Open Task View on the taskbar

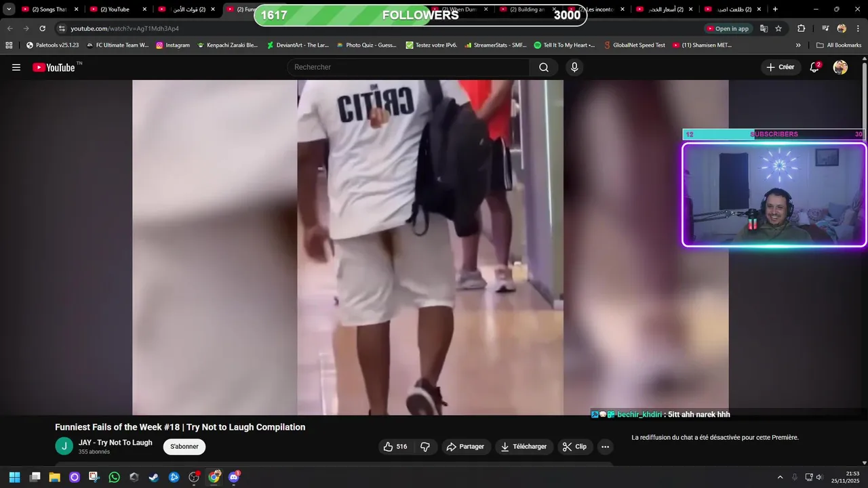(x=35, y=477)
